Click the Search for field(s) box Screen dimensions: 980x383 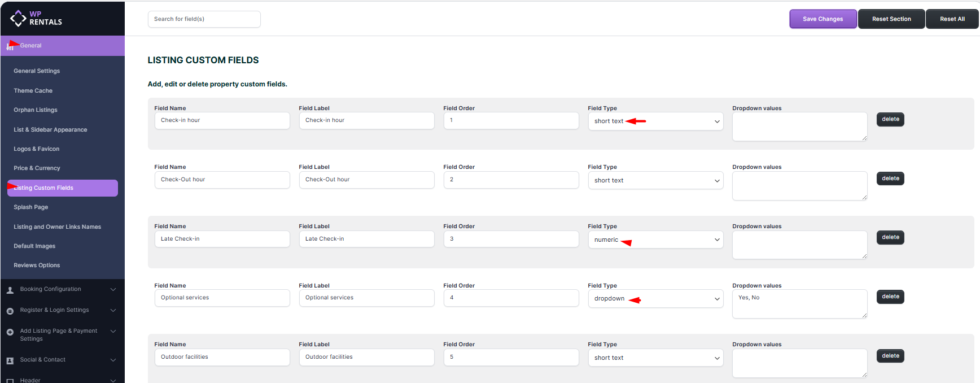(204, 19)
